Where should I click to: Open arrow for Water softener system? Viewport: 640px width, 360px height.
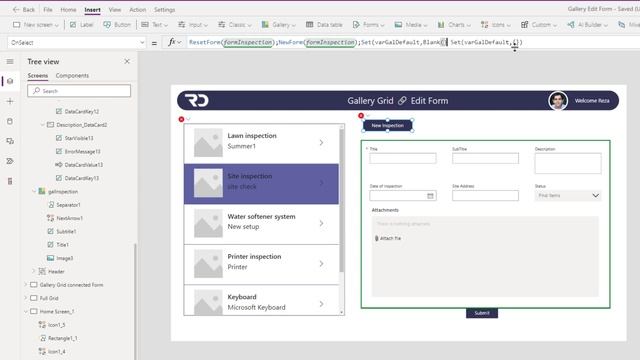pyautogui.click(x=322, y=223)
